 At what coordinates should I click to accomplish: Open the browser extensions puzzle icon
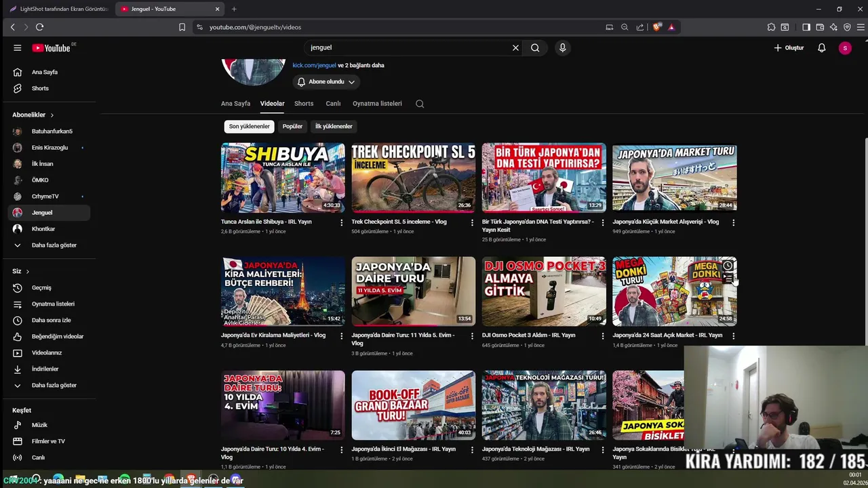771,27
